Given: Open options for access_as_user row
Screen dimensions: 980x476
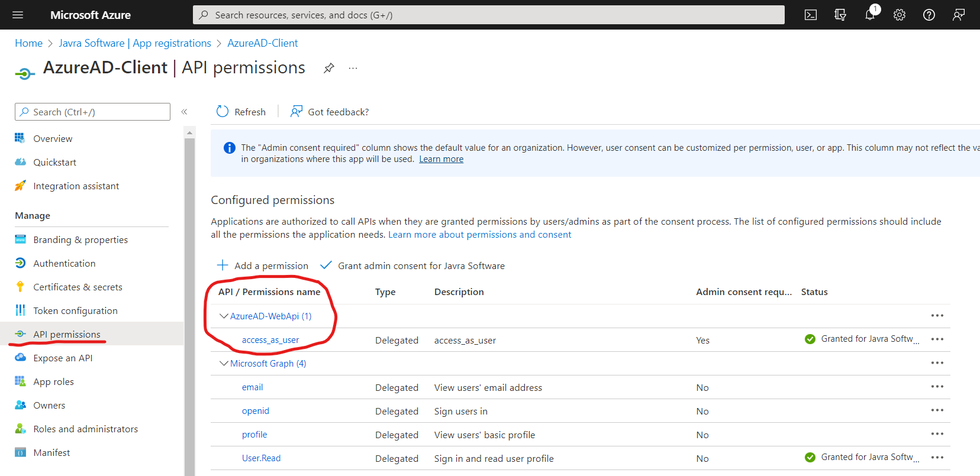Looking at the screenshot, I should click(x=937, y=339).
